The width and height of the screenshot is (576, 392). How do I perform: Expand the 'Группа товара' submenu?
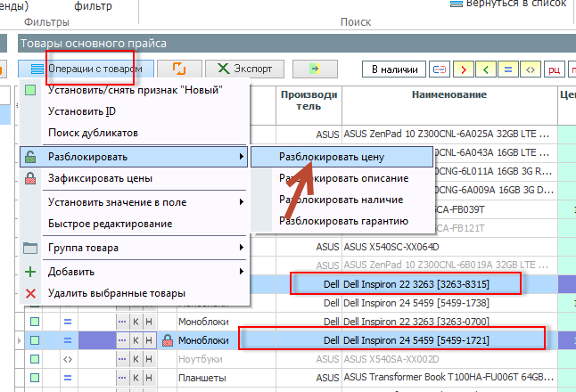[x=134, y=248]
